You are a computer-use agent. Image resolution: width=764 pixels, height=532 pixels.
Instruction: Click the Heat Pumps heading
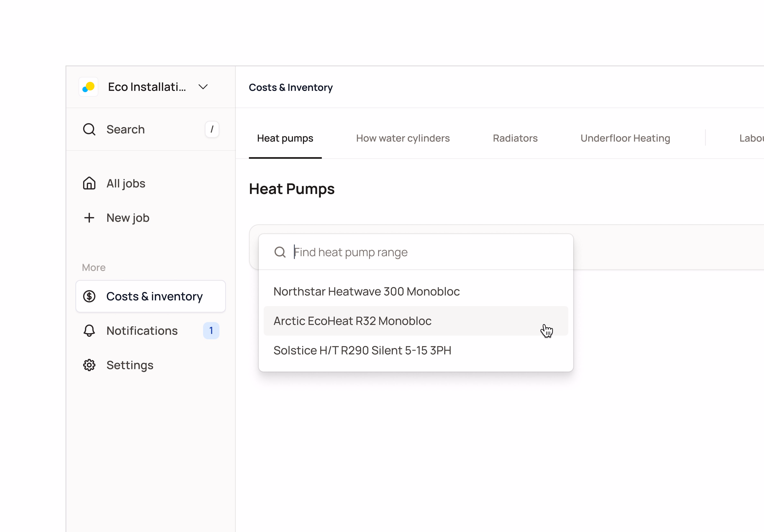tap(292, 189)
